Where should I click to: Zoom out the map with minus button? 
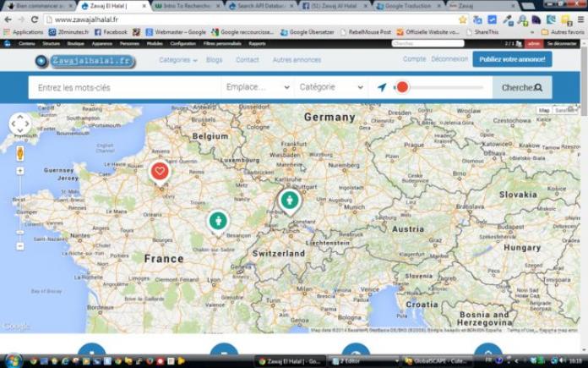(x=20, y=246)
